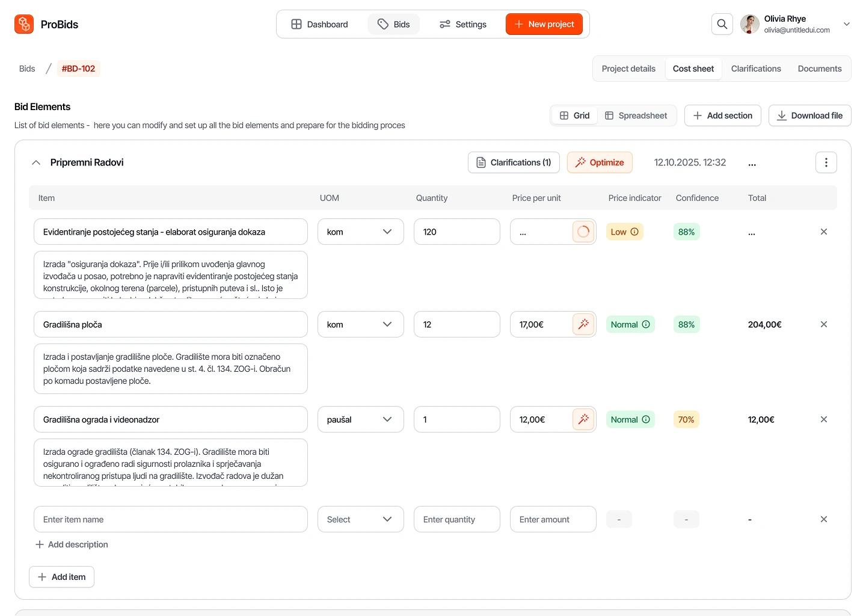
Task: Switch to Grid view
Action: (x=574, y=115)
